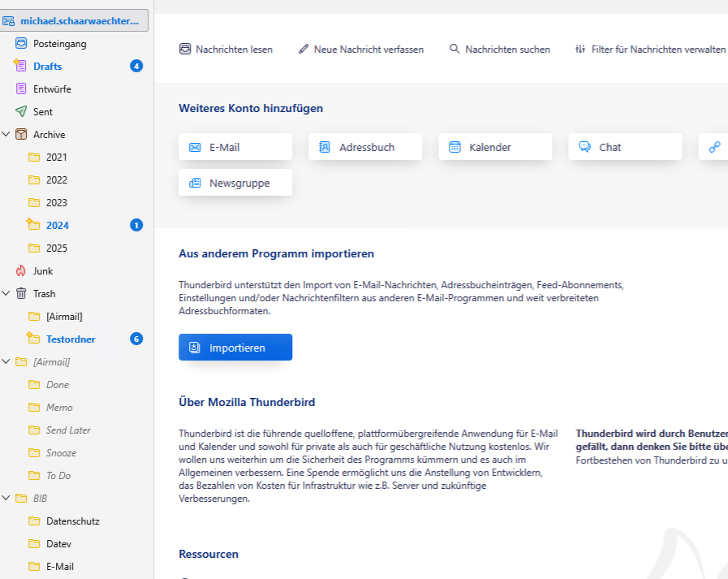
Task: Set up an Adressbuch account
Action: pyautogui.click(x=365, y=147)
